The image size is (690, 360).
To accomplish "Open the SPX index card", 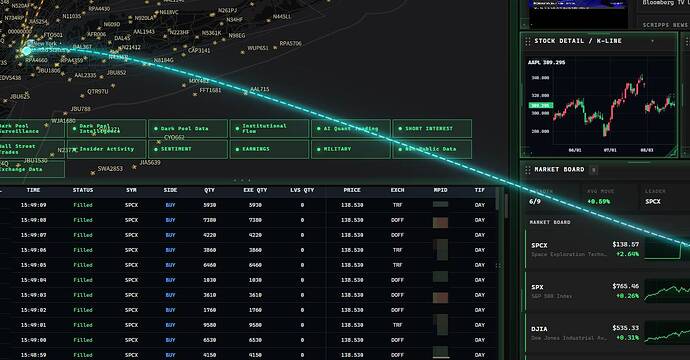I will 608,291.
